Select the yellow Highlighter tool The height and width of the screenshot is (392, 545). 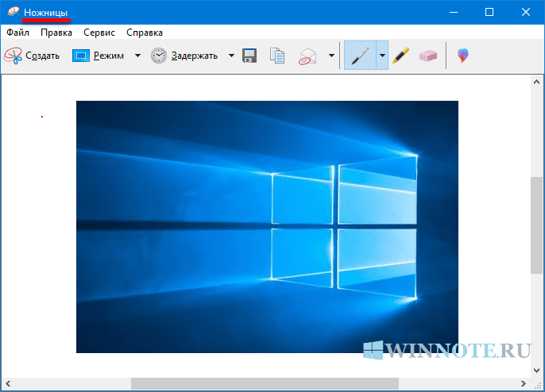(400, 56)
